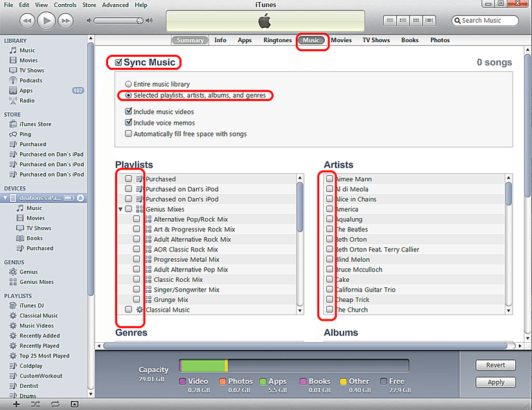532x410 pixels.
Task: Switch to list view button
Action: click(390, 21)
